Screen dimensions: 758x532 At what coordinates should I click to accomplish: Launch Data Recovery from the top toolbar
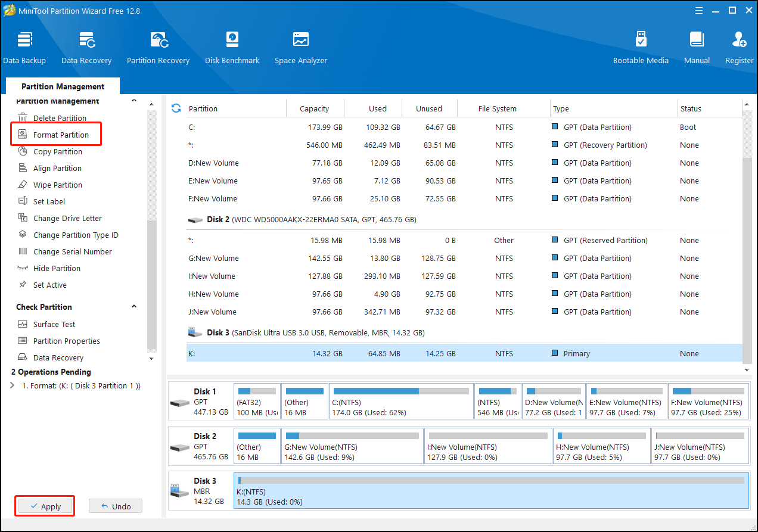click(86, 48)
